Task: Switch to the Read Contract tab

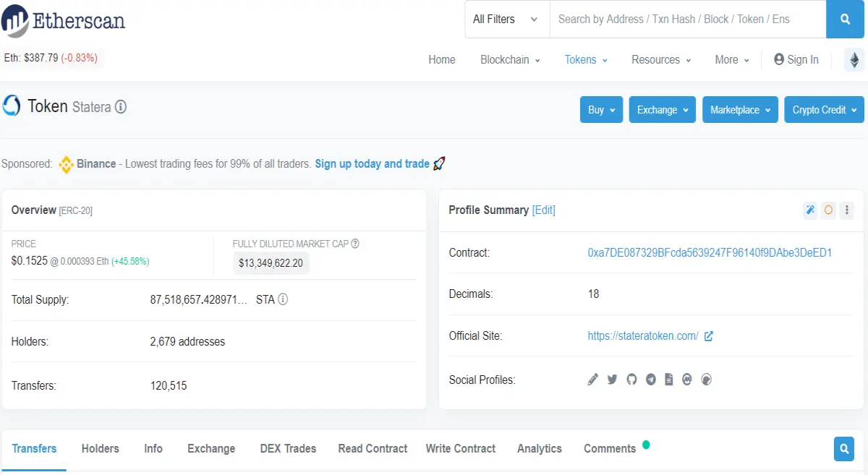Action: pos(373,449)
